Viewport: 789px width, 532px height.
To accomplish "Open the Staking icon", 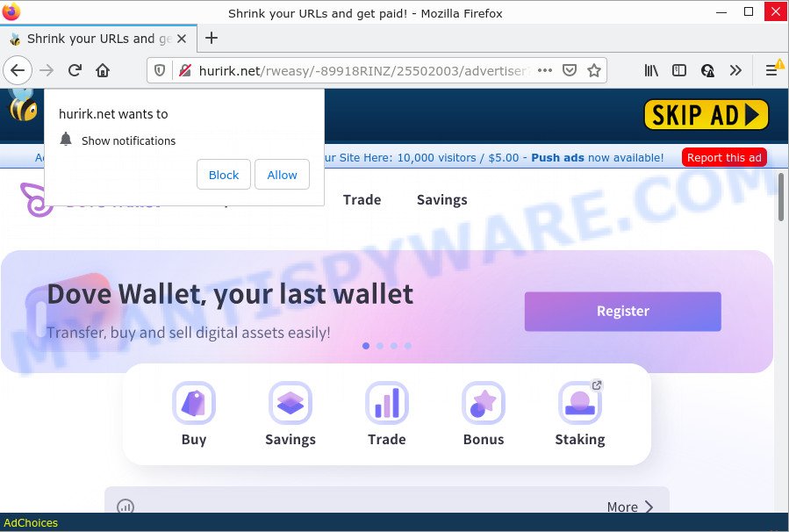I will tap(580, 403).
